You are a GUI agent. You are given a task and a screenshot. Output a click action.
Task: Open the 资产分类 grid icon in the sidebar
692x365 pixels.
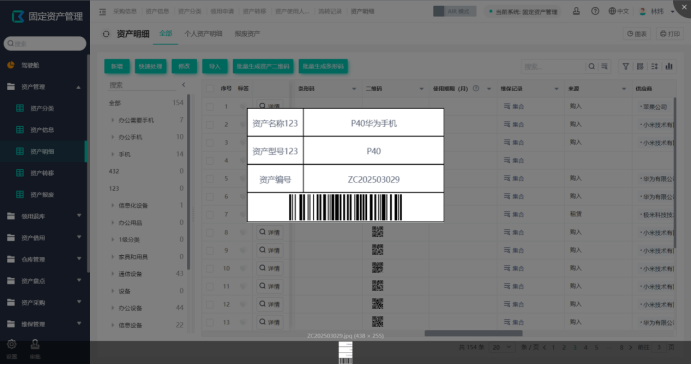(x=20, y=108)
